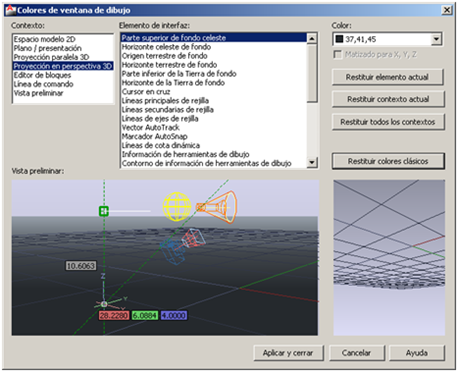Click the Restituir colores clásicos button
Screen dimensions: 458x372
pos(388,161)
